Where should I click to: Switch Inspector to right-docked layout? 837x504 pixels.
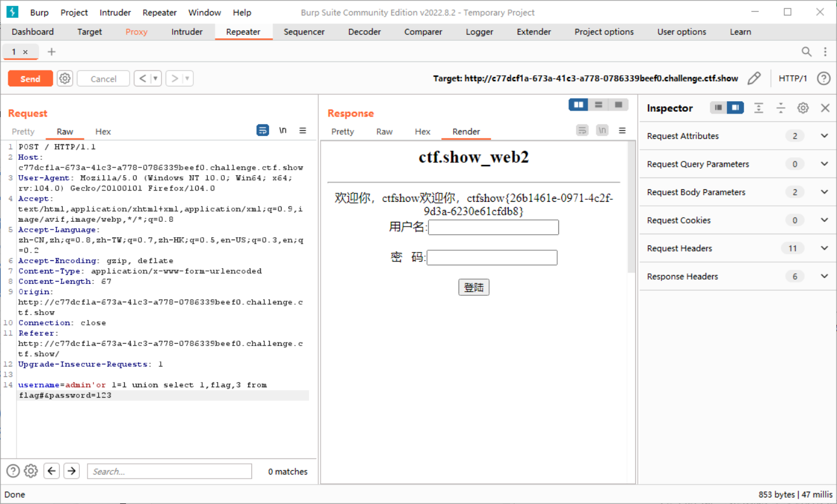(735, 108)
